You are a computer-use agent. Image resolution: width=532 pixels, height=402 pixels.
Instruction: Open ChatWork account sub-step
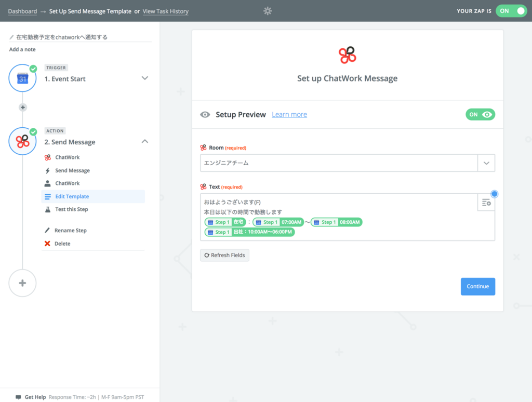[67, 183]
